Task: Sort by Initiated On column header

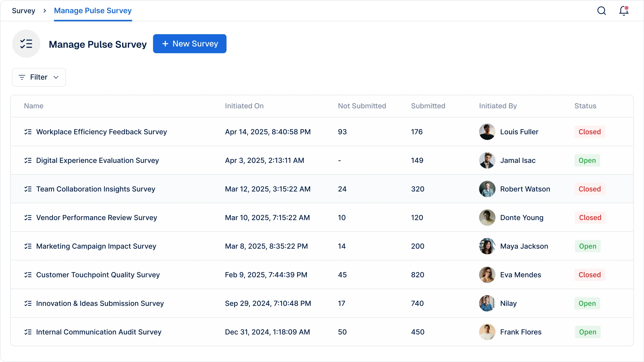Action: 244,106
